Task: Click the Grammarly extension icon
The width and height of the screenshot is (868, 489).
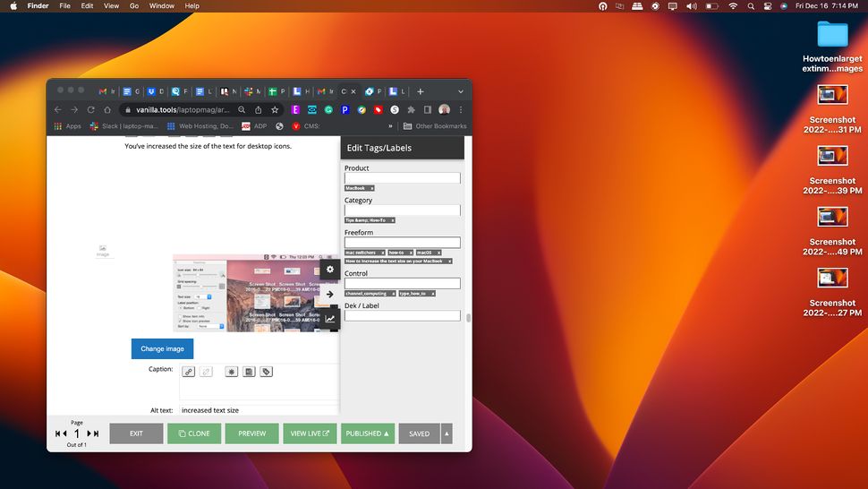Action: pos(328,109)
